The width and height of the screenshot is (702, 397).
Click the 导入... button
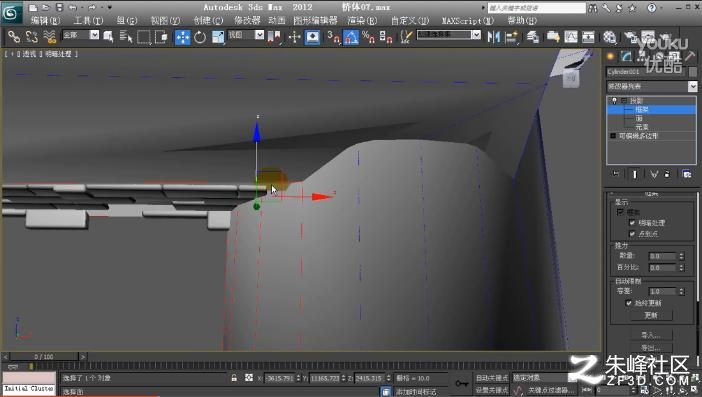[x=651, y=335]
